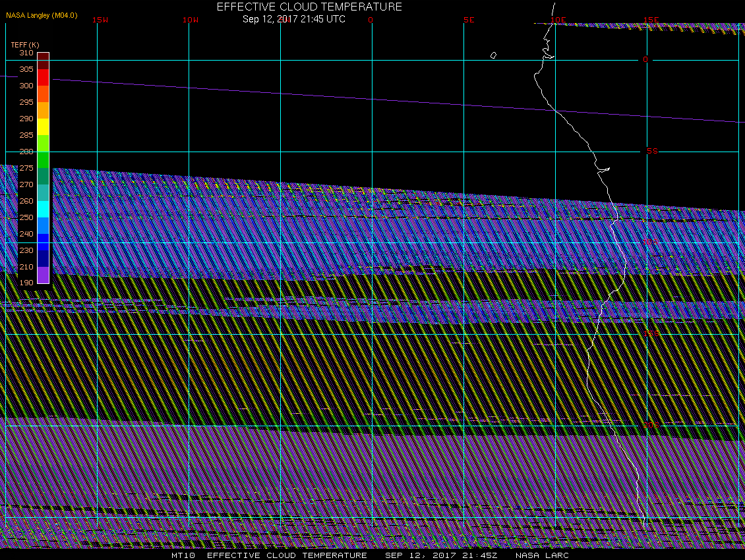The width and height of the screenshot is (745, 560).
Task: Click the 15W longitude label
Action: pos(100,20)
